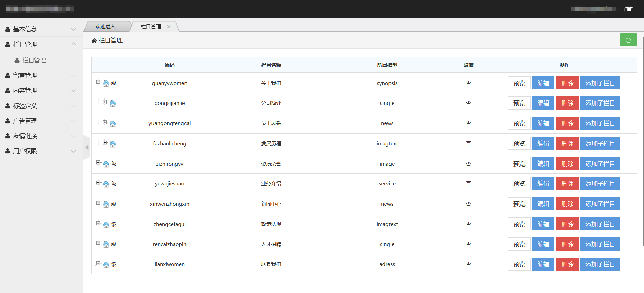
Task: Click user icon beside 用户权限 menu
Action: pyautogui.click(x=8, y=151)
